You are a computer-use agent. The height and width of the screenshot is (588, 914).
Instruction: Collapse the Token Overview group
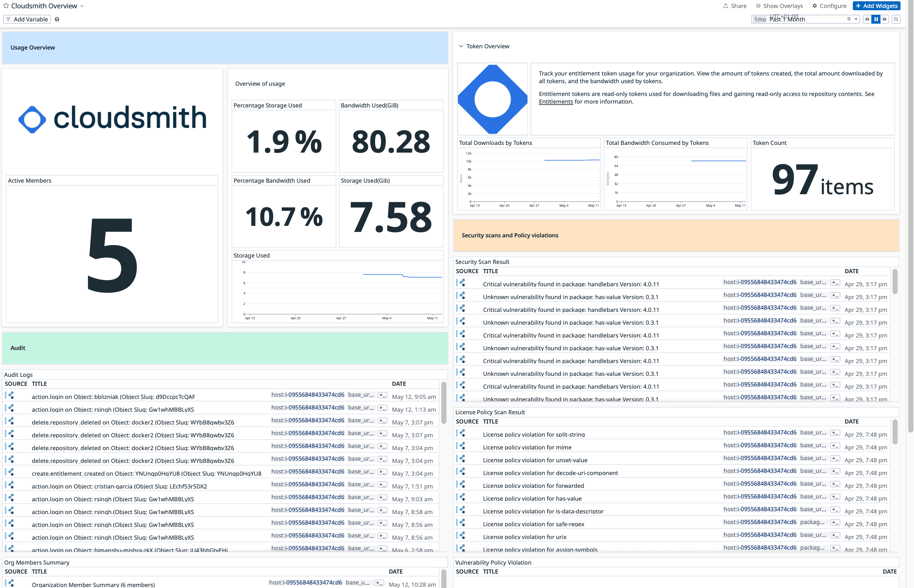(x=461, y=46)
